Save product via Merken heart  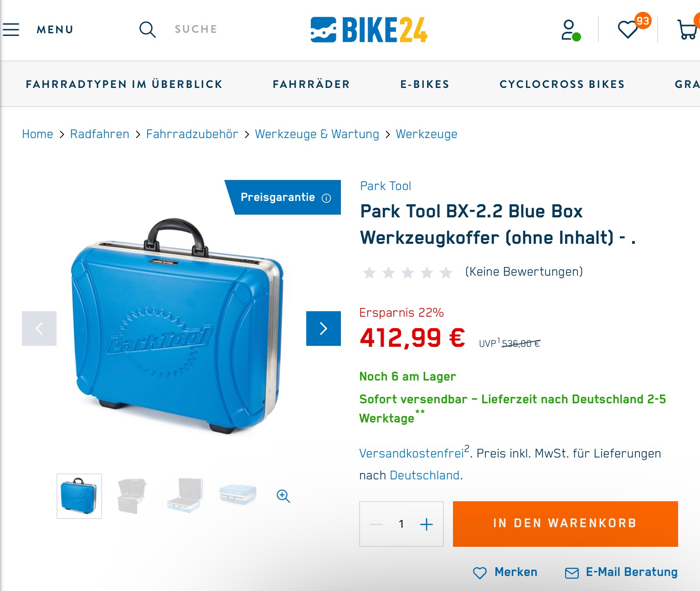(505, 572)
